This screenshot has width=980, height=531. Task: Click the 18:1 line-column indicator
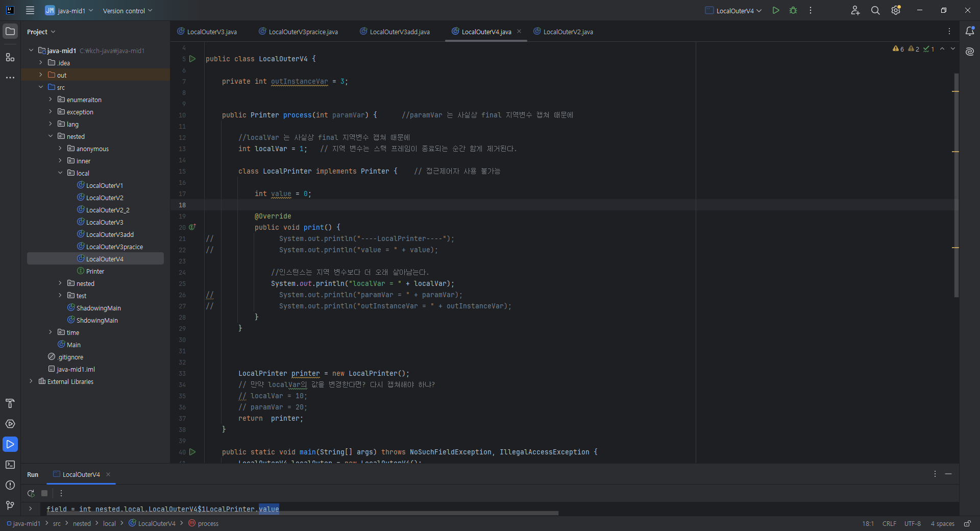click(x=868, y=524)
